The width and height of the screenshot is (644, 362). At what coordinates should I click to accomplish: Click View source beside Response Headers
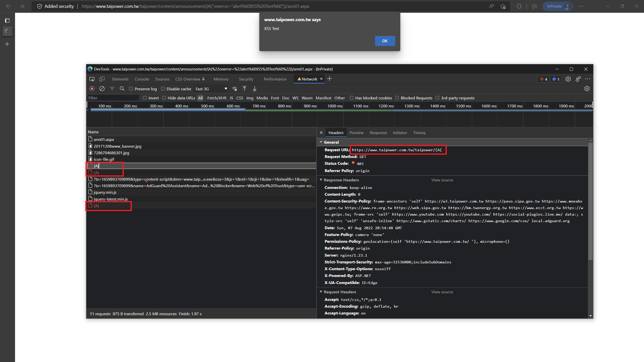tap(442, 180)
